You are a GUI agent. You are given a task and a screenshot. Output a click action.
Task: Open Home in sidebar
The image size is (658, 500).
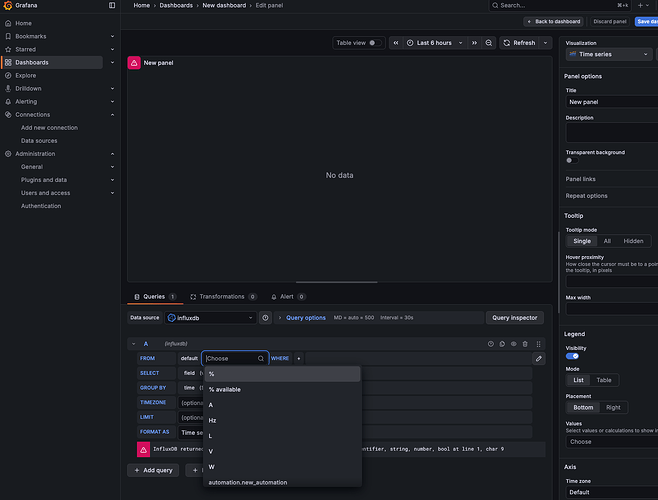24,23
